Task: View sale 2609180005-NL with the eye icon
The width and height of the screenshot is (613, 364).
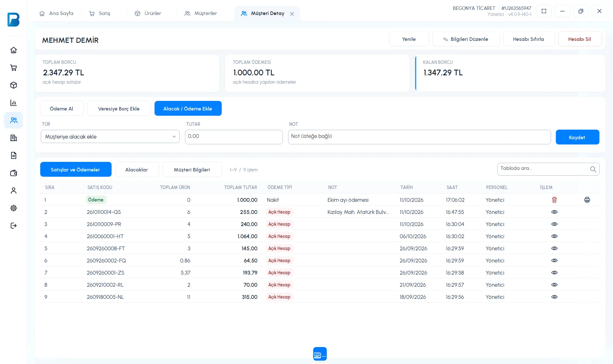Action: tap(554, 297)
